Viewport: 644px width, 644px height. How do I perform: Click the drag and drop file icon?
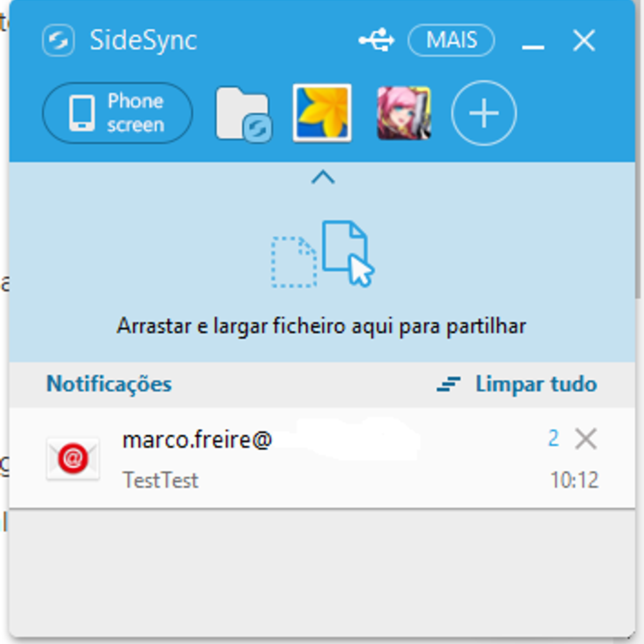(323, 254)
